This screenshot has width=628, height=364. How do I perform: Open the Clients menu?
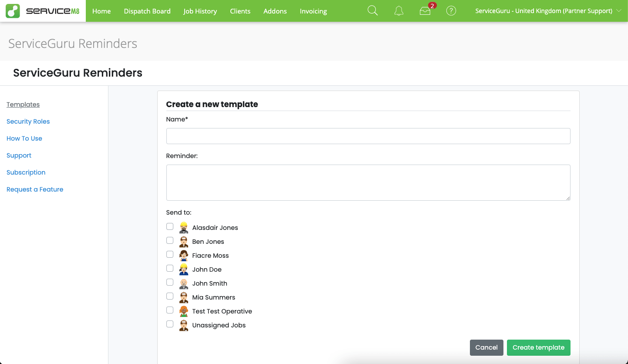(240, 11)
